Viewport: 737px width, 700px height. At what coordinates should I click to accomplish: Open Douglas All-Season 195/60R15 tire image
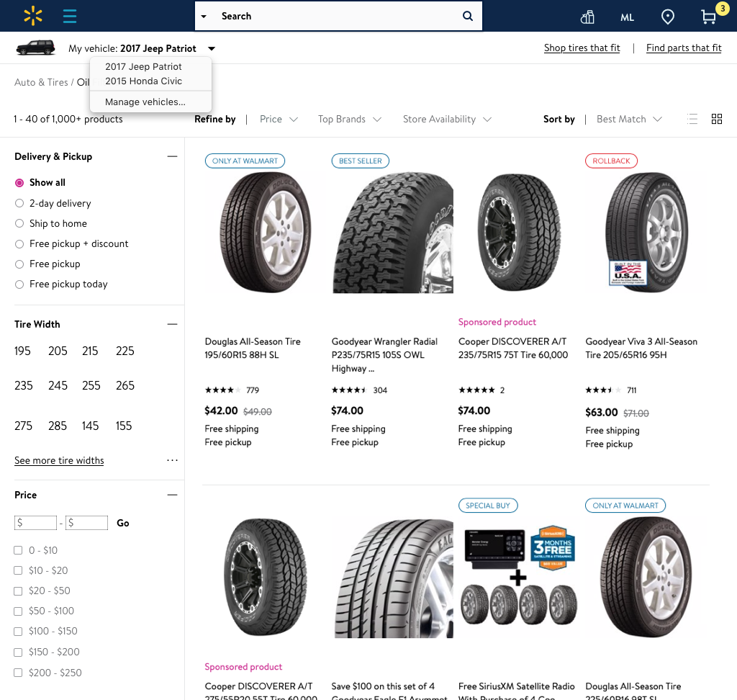click(266, 233)
